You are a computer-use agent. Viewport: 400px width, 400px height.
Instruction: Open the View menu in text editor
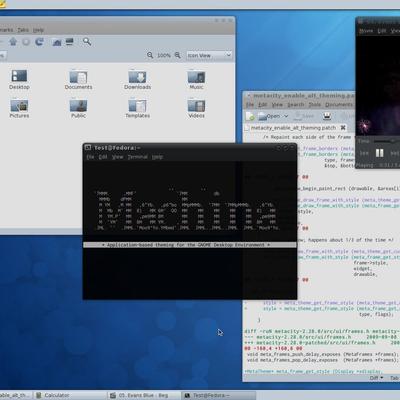(277, 105)
